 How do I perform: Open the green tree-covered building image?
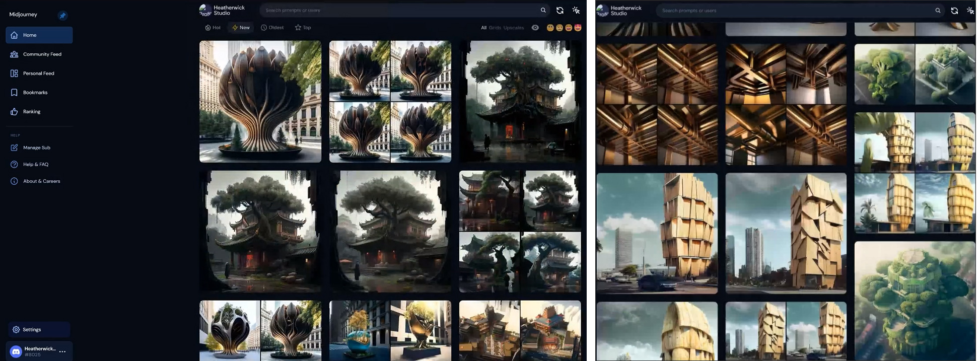coord(915,301)
